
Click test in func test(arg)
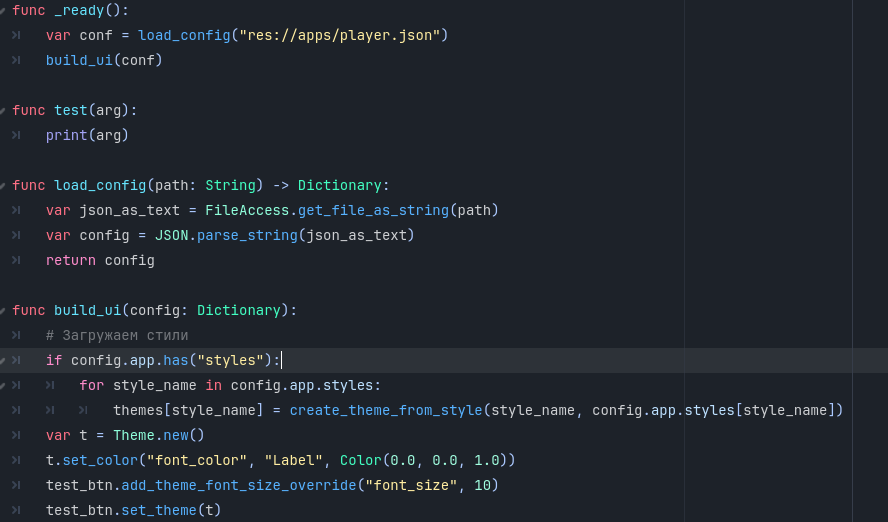point(71,110)
